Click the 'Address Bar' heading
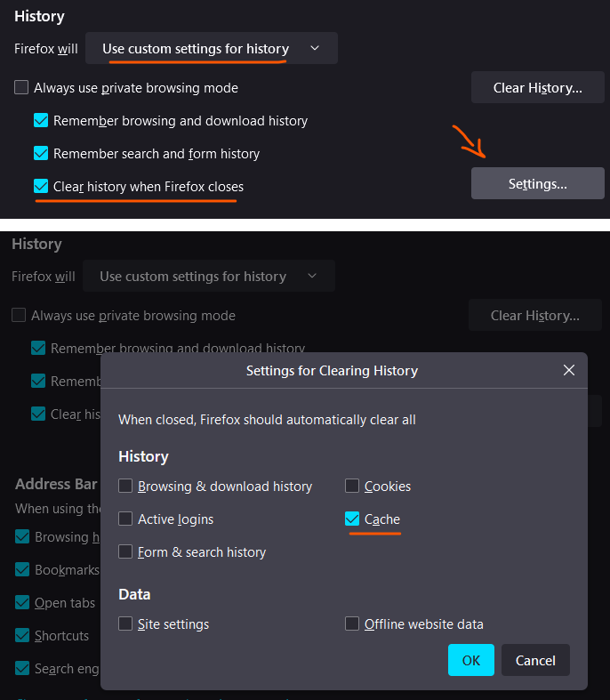Image resolution: width=610 pixels, height=700 pixels. pyautogui.click(x=56, y=484)
